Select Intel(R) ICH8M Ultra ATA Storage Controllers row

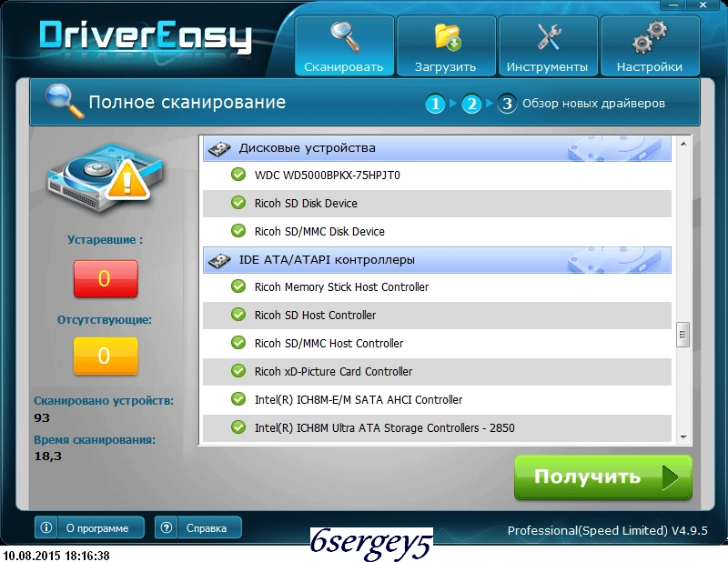click(x=437, y=428)
